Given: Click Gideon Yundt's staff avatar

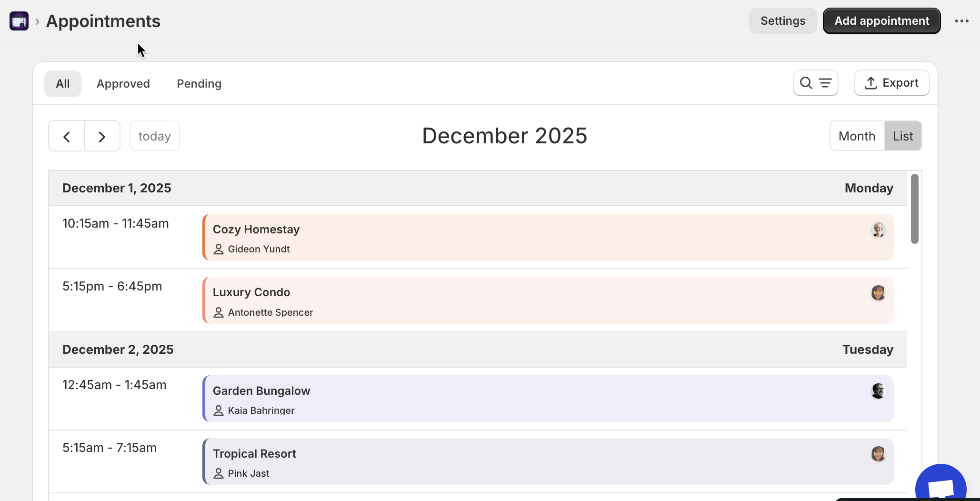Looking at the screenshot, I should point(878,230).
